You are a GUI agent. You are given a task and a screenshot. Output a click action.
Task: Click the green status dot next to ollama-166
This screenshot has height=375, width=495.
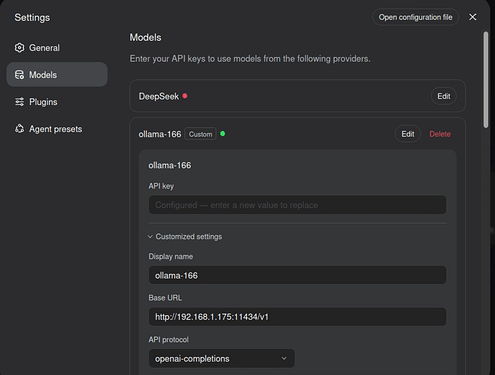(x=222, y=134)
